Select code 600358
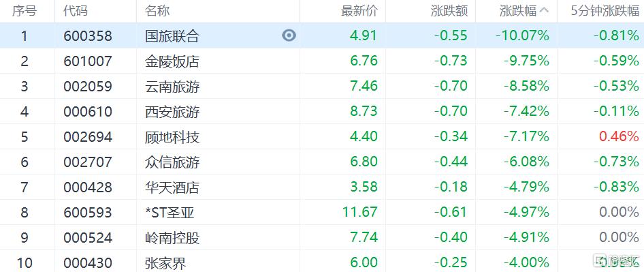This screenshot has height=272, width=644. tap(88, 36)
